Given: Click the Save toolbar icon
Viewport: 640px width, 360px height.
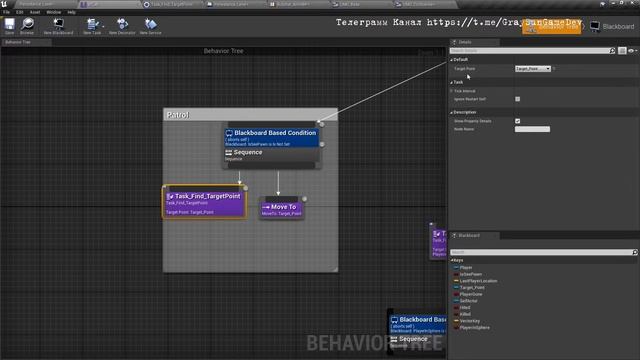Looking at the screenshot, I should [x=9, y=26].
